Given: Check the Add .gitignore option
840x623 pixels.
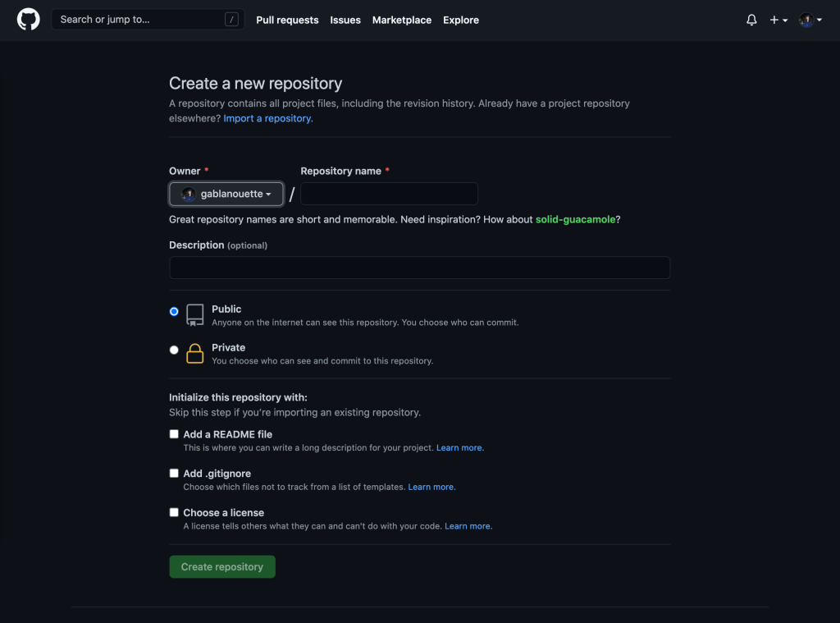Looking at the screenshot, I should tap(174, 474).
